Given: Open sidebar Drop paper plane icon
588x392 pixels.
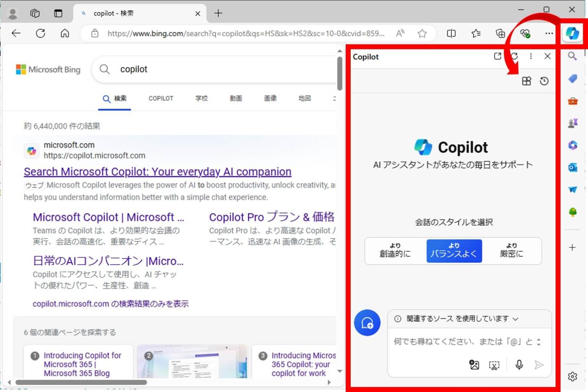Looking at the screenshot, I should tap(572, 189).
